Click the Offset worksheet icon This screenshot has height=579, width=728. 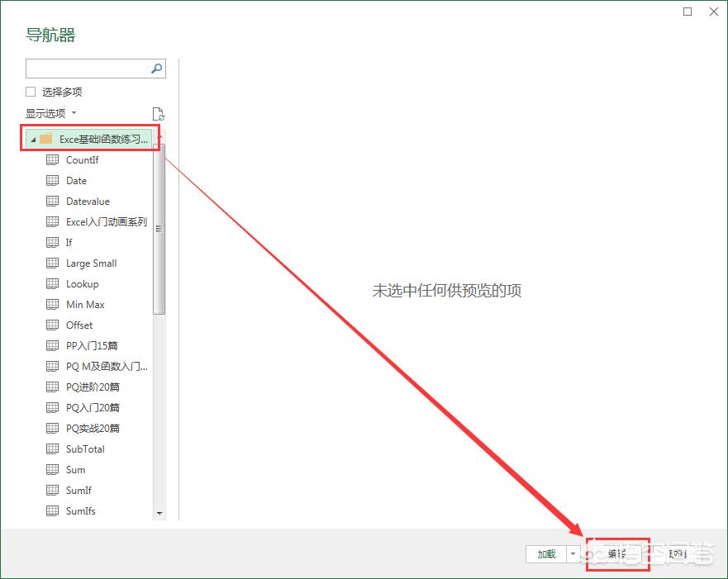coord(53,325)
